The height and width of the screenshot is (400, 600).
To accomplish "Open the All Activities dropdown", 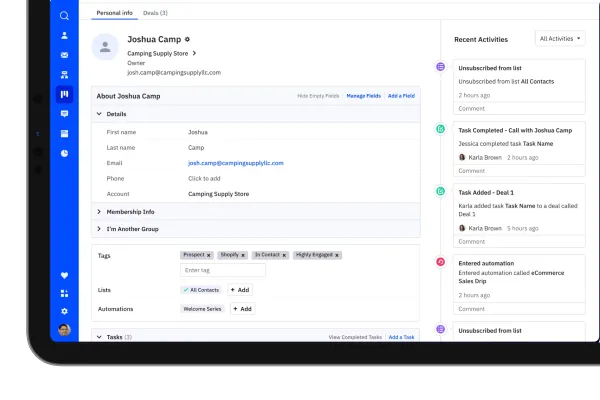I will tap(560, 39).
